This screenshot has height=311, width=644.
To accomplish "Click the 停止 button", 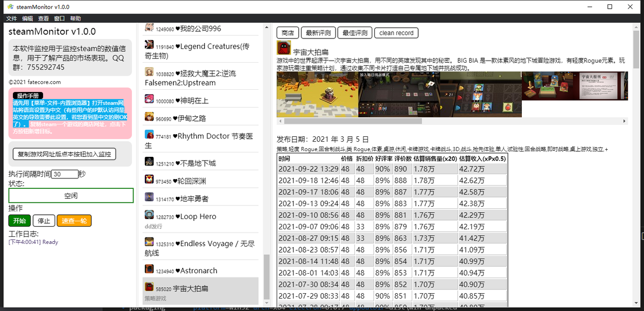I will click(44, 221).
